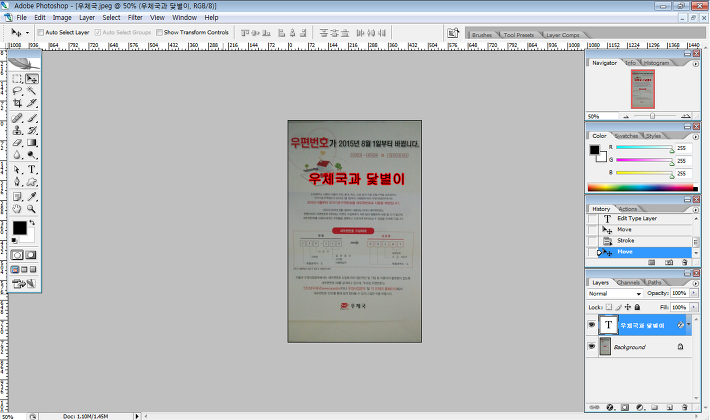710x420 pixels.
Task: Select the Path Selection tool
Action: pyautogui.click(x=17, y=170)
